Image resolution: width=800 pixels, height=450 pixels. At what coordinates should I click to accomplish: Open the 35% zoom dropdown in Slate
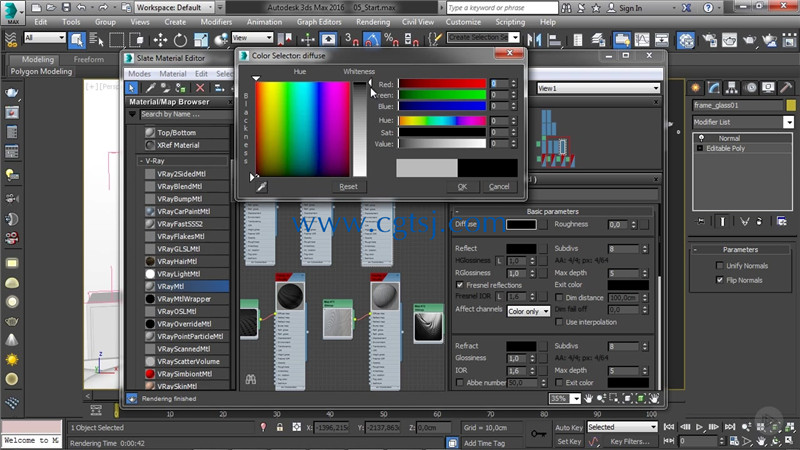click(565, 398)
